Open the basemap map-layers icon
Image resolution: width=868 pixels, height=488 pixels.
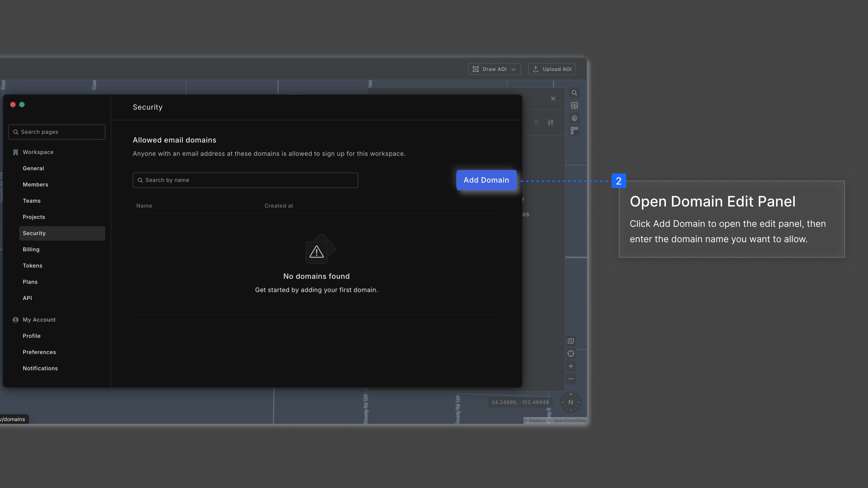[571, 341]
